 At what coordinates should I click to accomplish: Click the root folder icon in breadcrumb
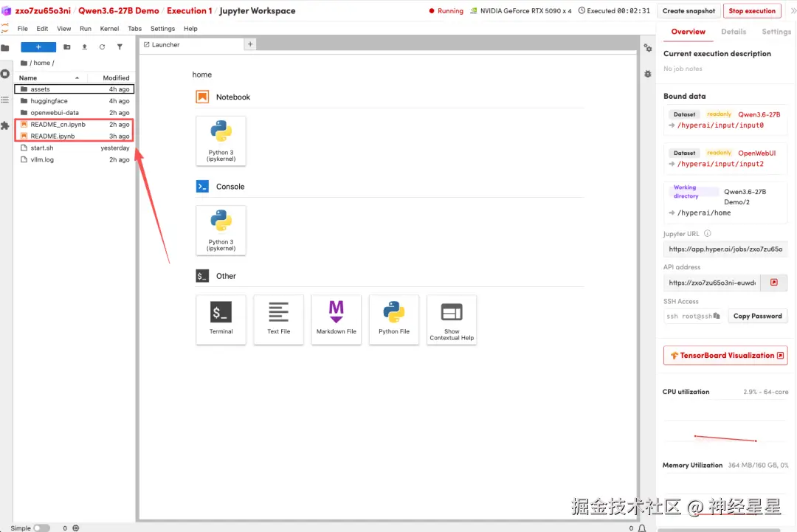coord(24,63)
